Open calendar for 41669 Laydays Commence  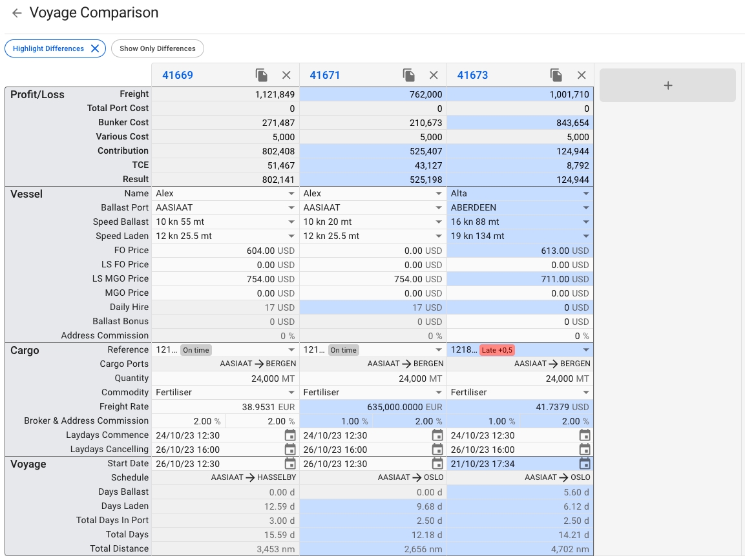pyautogui.click(x=290, y=435)
